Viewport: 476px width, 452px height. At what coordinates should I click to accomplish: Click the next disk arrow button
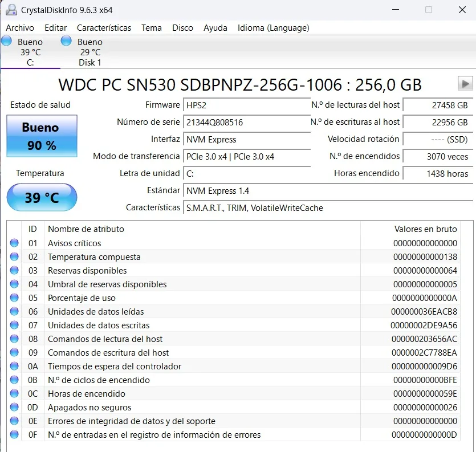(x=465, y=83)
